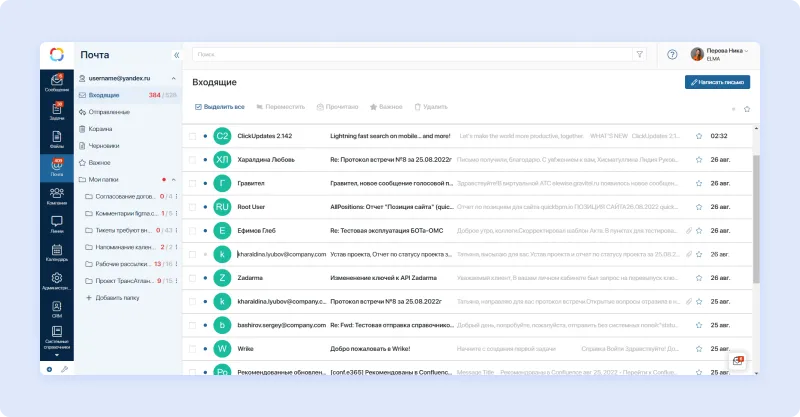Tick the checkbox for ClickUpdates 2.142 email
This screenshot has width=800, height=417.
coord(192,135)
